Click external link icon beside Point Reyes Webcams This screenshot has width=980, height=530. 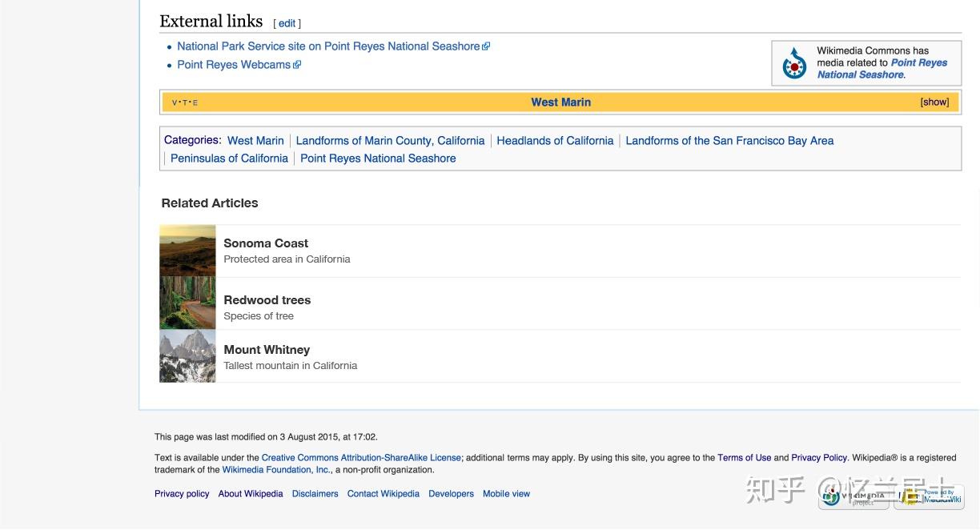[297, 65]
